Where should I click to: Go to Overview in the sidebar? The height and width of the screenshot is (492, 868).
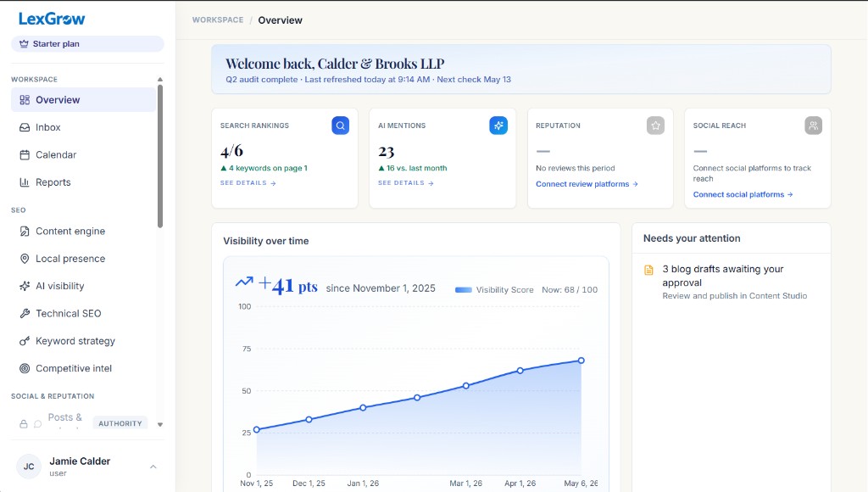(x=83, y=100)
